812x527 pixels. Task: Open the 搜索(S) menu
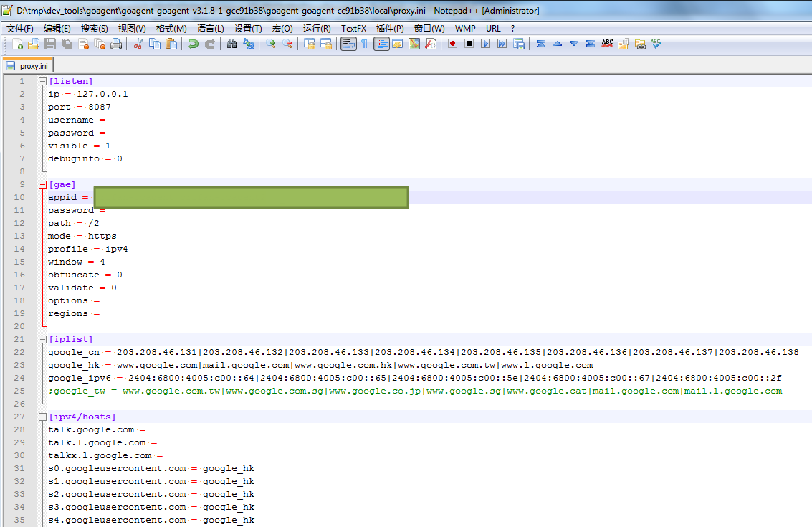[x=95, y=29]
